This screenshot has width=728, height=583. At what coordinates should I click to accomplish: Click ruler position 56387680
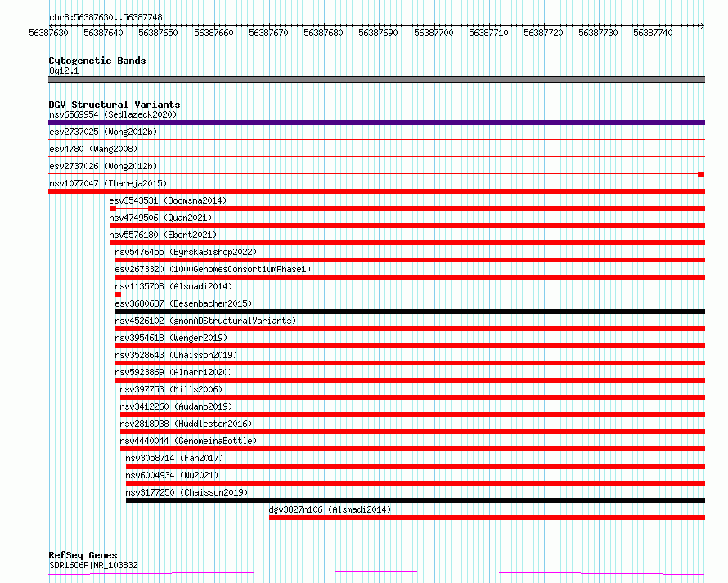(x=323, y=33)
